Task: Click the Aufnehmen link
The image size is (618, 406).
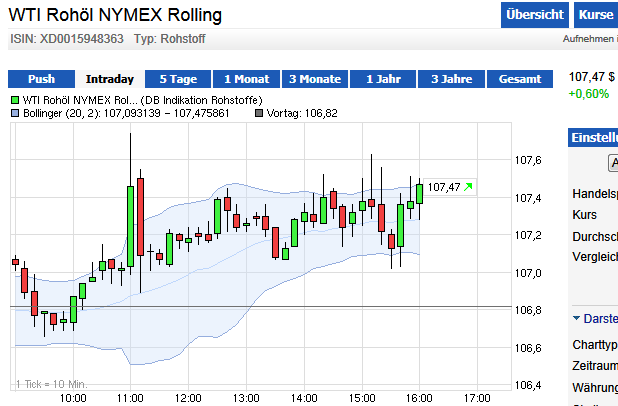Action: pos(590,39)
